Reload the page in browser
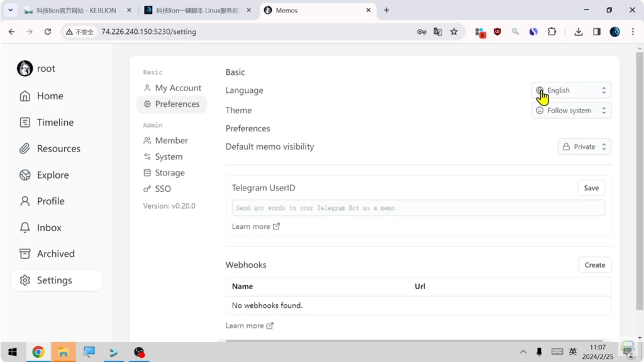 click(x=48, y=32)
